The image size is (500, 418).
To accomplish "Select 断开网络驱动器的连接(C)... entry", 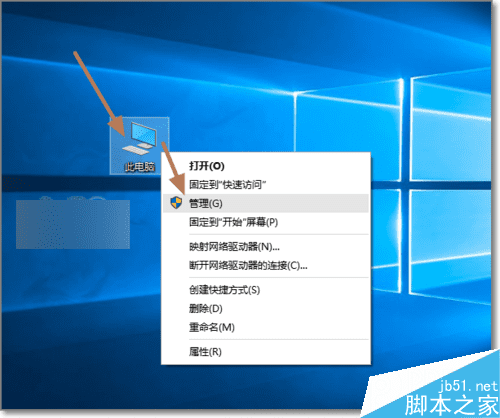I will click(x=266, y=265).
